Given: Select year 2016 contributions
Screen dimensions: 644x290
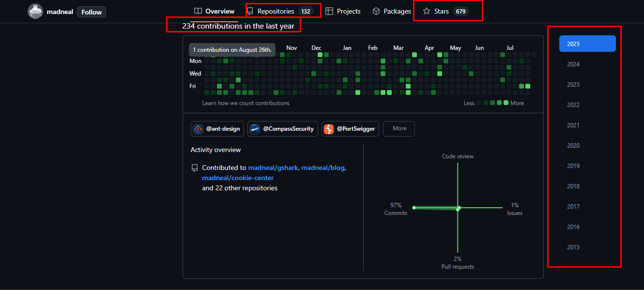Looking at the screenshot, I should [x=587, y=227].
